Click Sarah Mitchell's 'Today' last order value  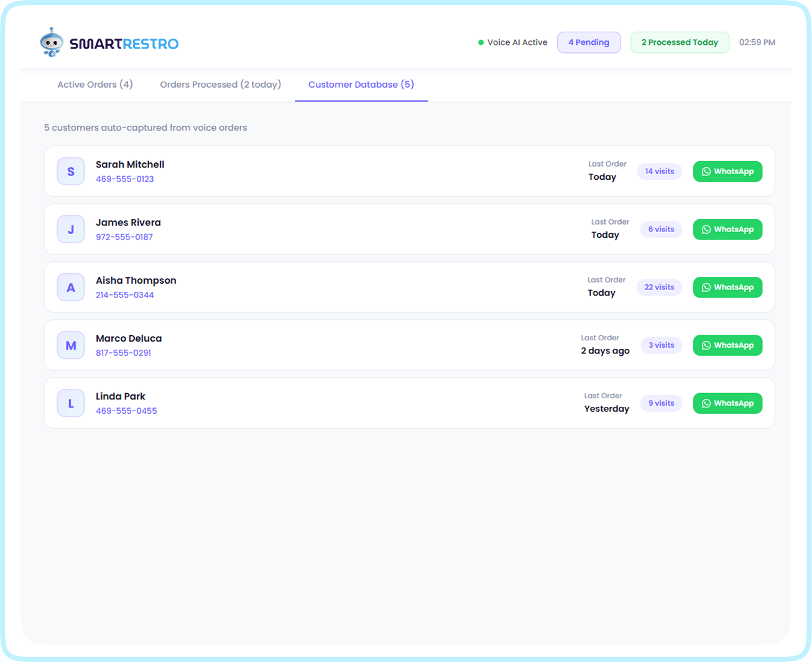coord(602,177)
